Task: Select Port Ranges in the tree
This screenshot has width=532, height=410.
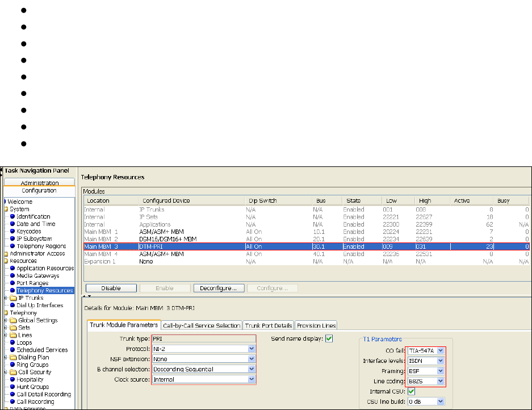Action: pos(32,283)
